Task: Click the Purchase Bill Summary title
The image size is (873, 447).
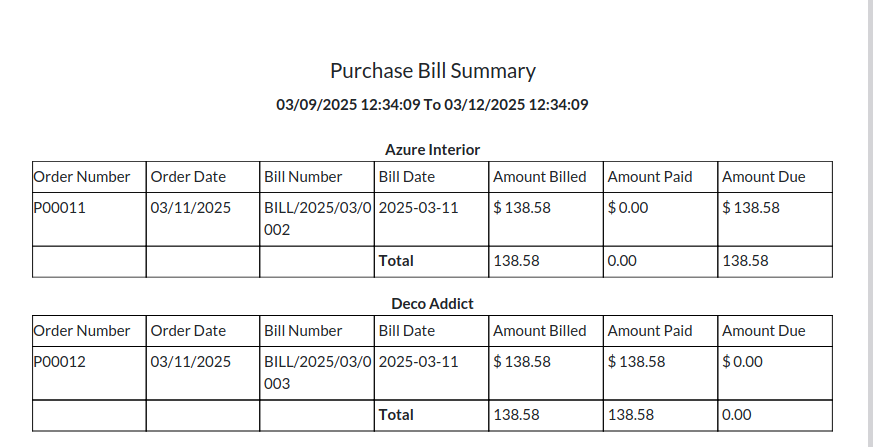Action: click(433, 71)
